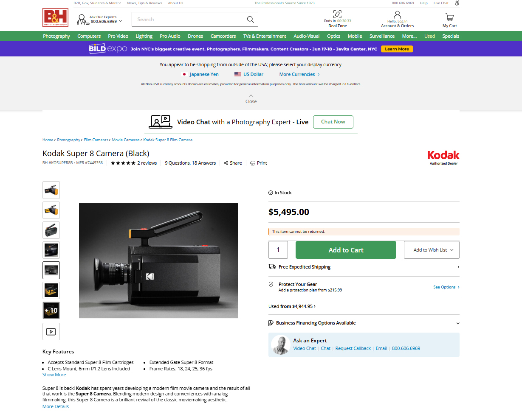Click the Add to Cart button
522x420 pixels.
pos(346,250)
